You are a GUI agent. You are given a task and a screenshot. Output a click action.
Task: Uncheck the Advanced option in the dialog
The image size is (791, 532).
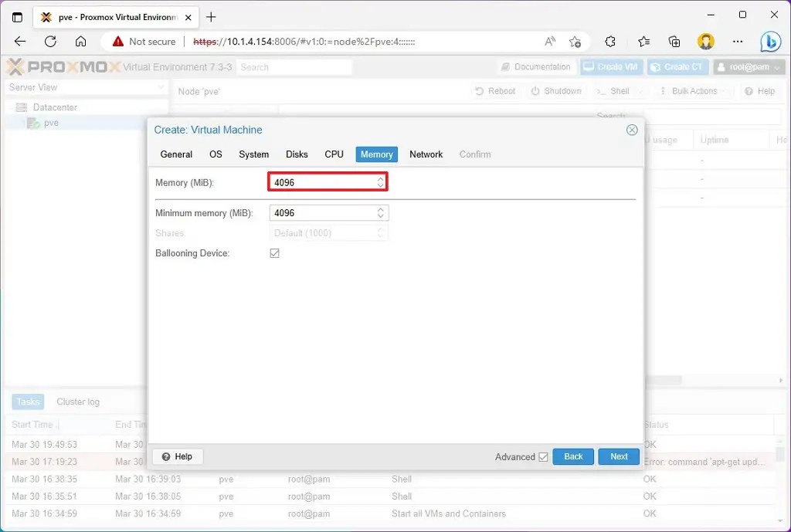tap(542, 456)
